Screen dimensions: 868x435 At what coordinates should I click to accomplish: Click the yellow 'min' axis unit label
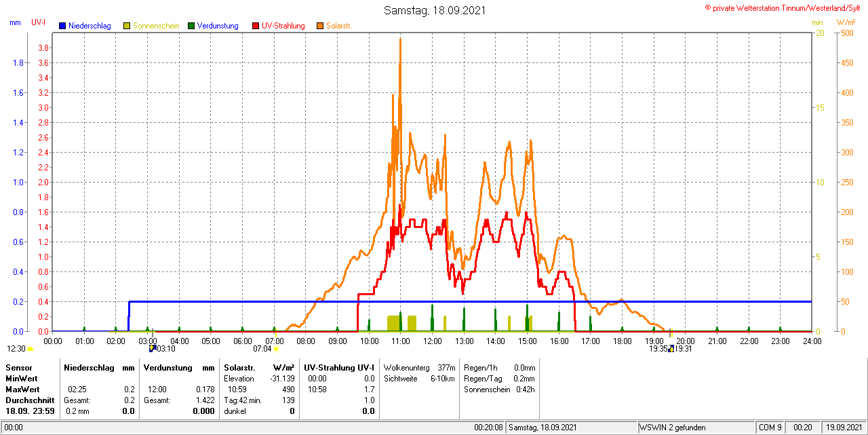[x=817, y=22]
